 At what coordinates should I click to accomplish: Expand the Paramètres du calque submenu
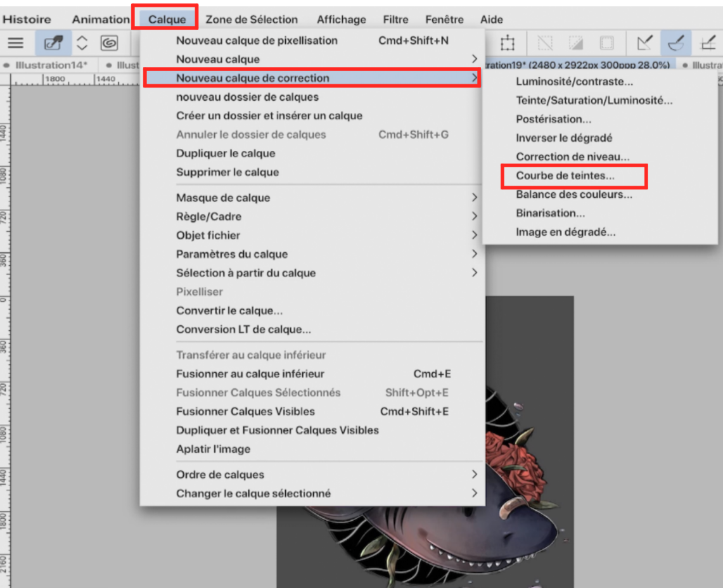point(312,254)
